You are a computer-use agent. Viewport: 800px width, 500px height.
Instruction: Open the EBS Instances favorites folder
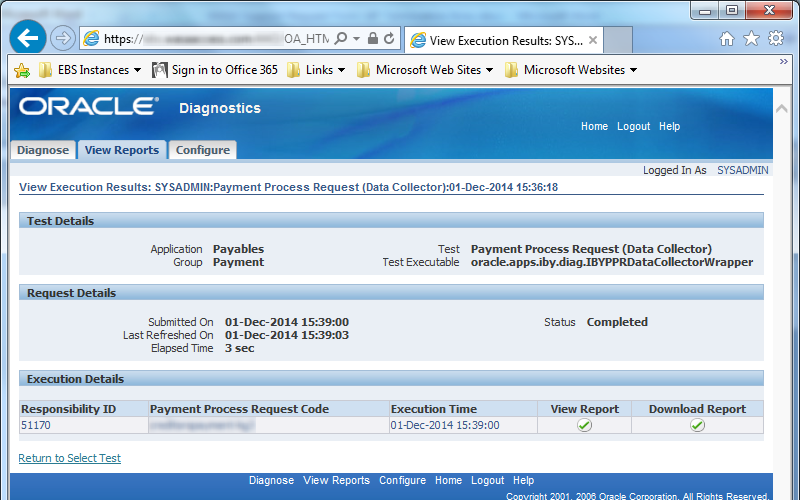tap(90, 70)
